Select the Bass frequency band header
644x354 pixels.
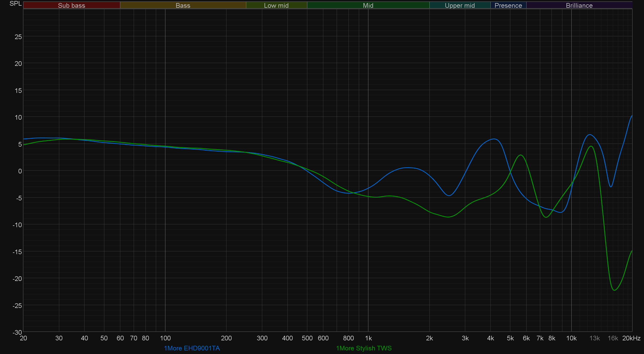point(183,5)
